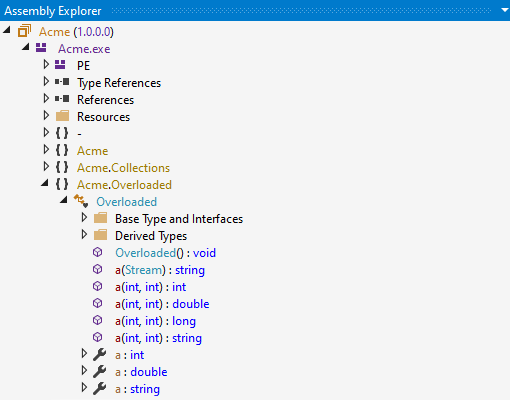Open the Assembly Explorer panel options dropdown
Viewport: 510px width, 400px height.
click(x=504, y=10)
